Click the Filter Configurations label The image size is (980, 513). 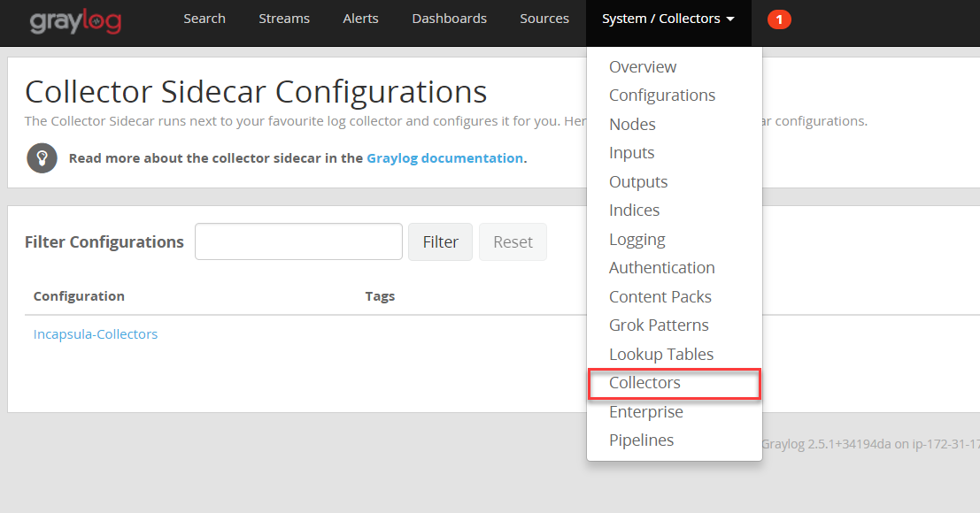[x=104, y=242]
